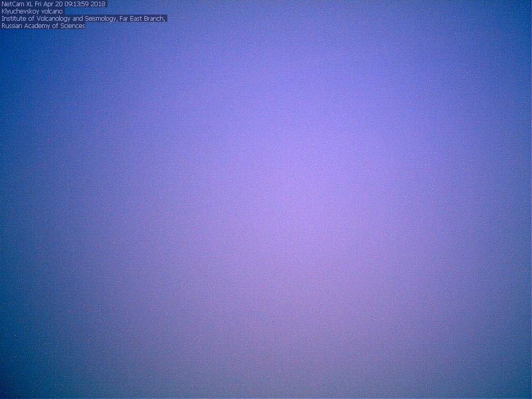Viewport: 532px width, 399px height.
Task: Select the NetCam XL timestamp line
Action: click(54, 4)
